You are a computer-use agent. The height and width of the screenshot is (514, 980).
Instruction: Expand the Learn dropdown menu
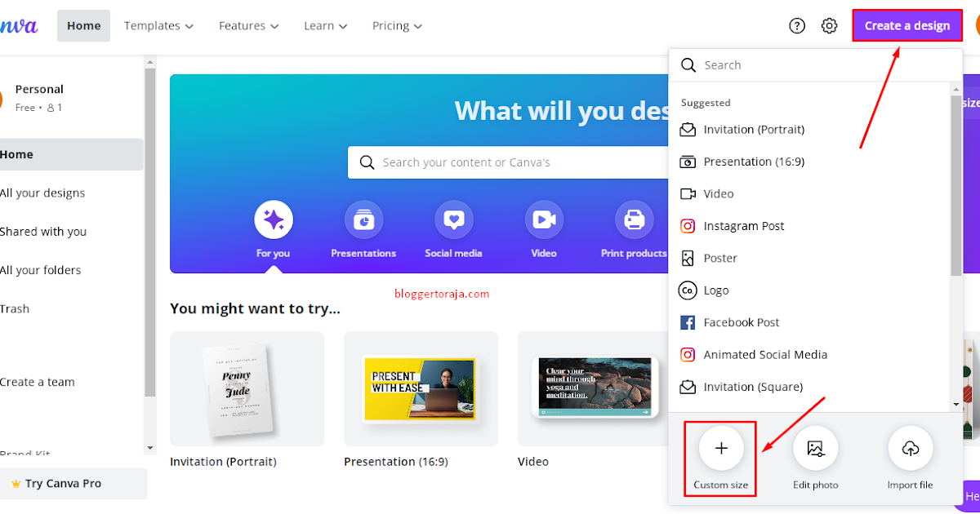click(325, 26)
